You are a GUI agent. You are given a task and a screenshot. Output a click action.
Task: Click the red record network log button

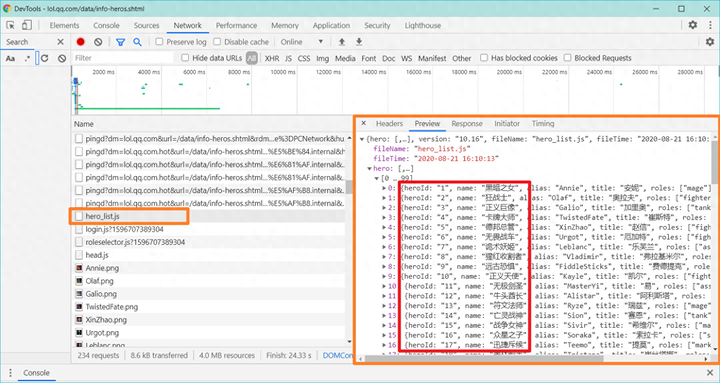tap(81, 42)
